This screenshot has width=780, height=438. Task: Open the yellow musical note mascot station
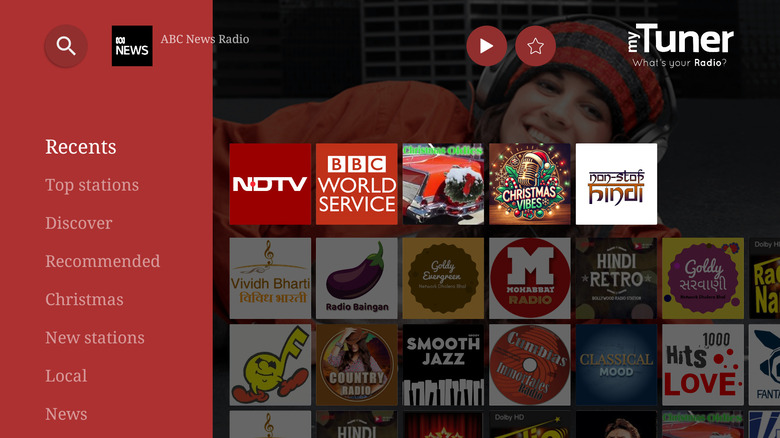270,365
